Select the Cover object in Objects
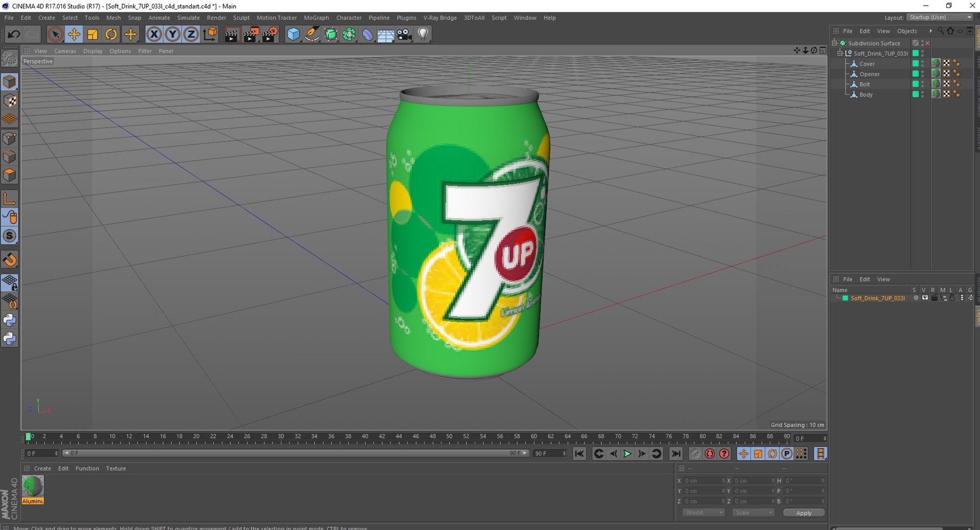This screenshot has width=980, height=530. (x=867, y=64)
